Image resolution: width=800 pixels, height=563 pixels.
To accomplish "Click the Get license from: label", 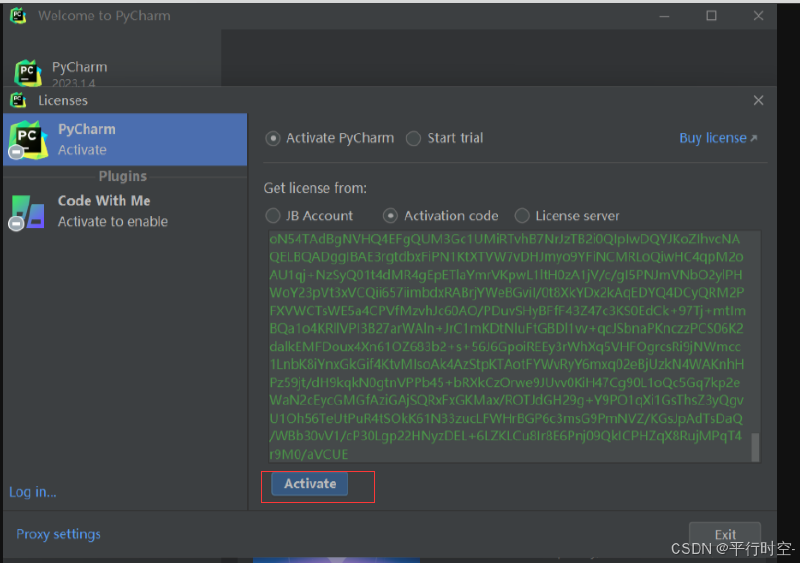I will (x=315, y=188).
